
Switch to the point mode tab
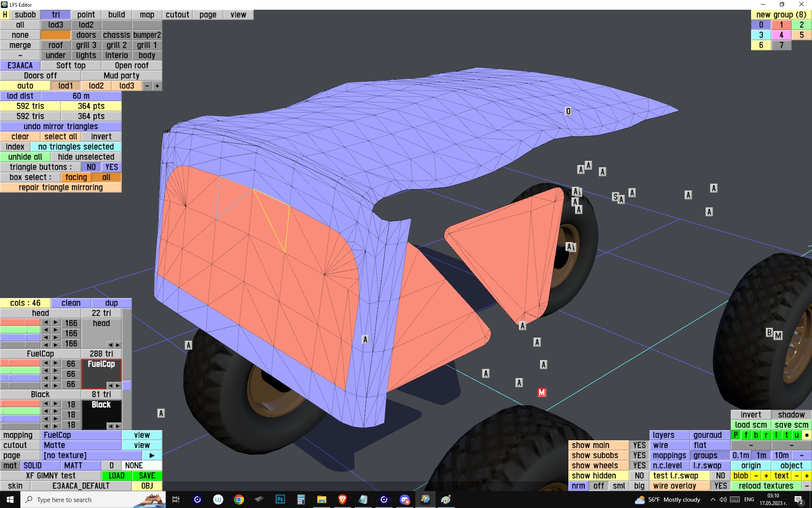(86, 15)
